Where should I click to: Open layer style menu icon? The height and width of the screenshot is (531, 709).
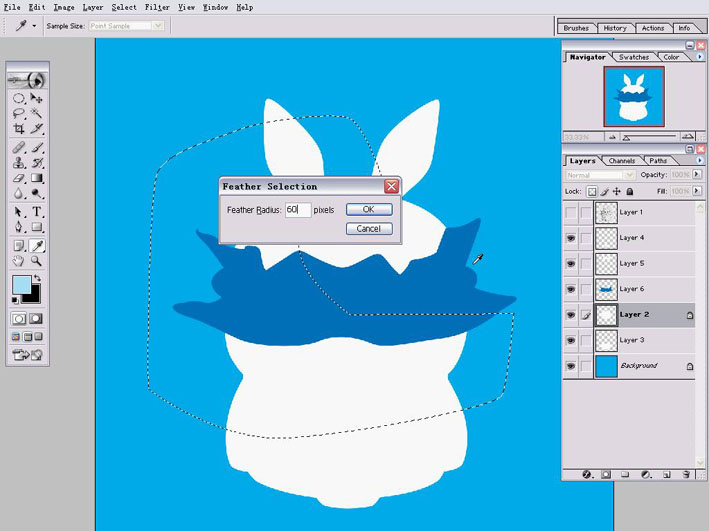(x=587, y=474)
